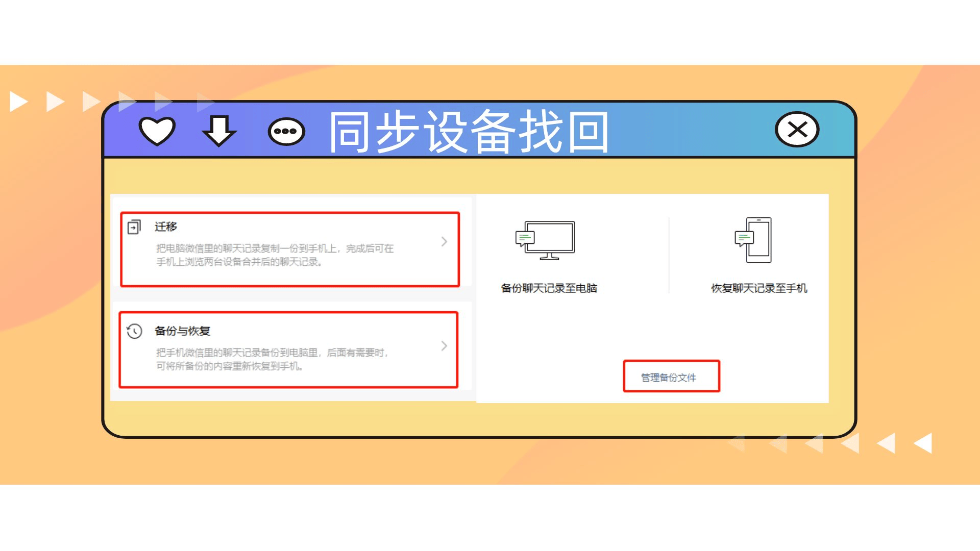
Task: Click the 备份与恢复 clock history icon
Action: click(134, 331)
